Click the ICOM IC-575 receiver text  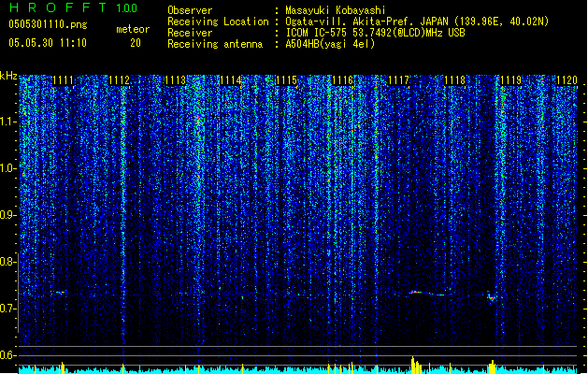pos(375,33)
